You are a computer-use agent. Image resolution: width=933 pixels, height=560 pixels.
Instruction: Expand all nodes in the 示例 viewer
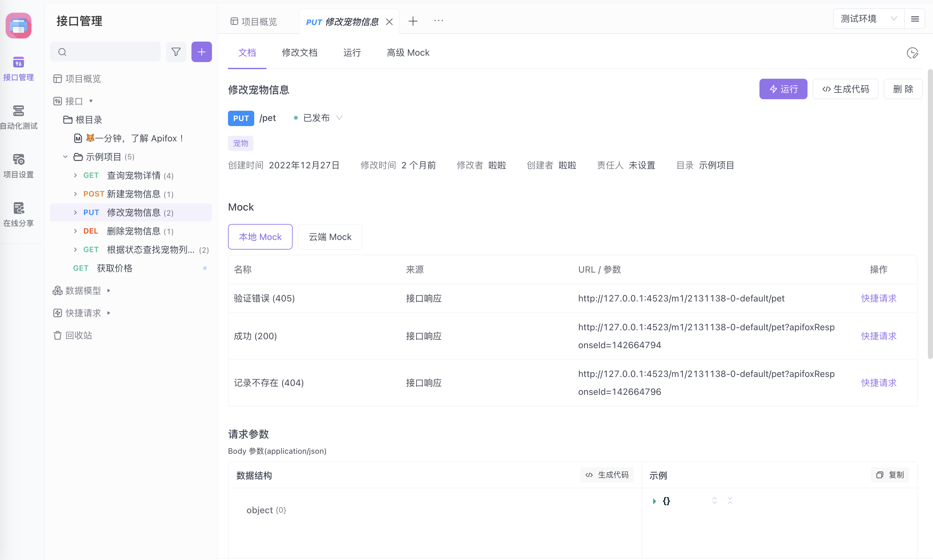coord(714,500)
